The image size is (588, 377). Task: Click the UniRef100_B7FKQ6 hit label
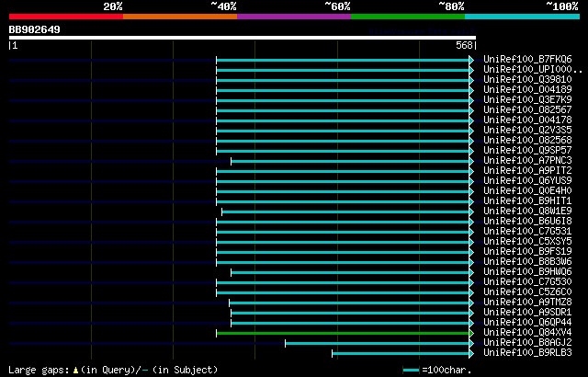[x=527, y=59]
